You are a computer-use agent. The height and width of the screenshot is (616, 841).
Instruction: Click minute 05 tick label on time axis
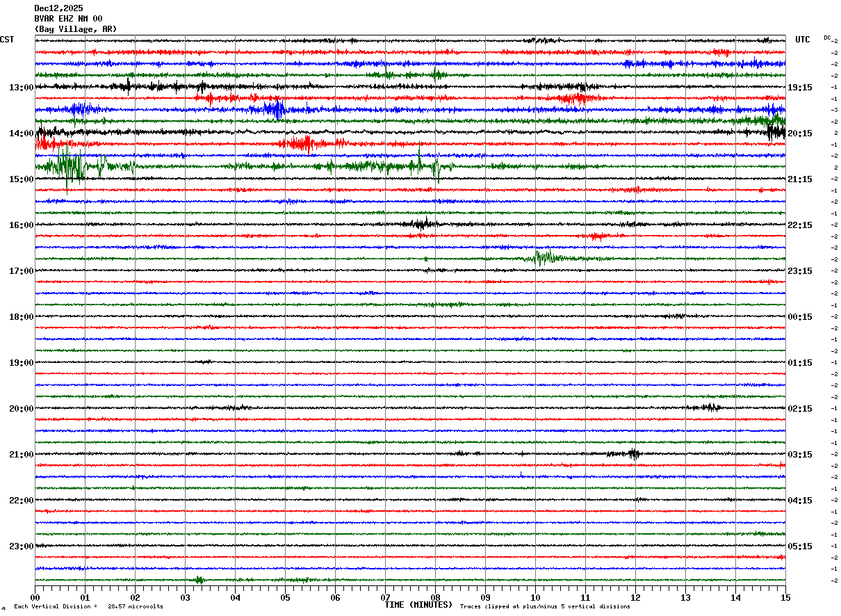[285, 597]
